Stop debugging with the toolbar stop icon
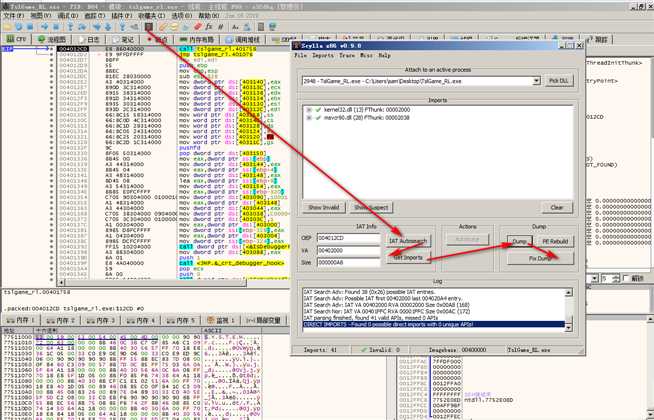The height and width of the screenshot is (420, 654). pyautogui.click(x=30, y=27)
